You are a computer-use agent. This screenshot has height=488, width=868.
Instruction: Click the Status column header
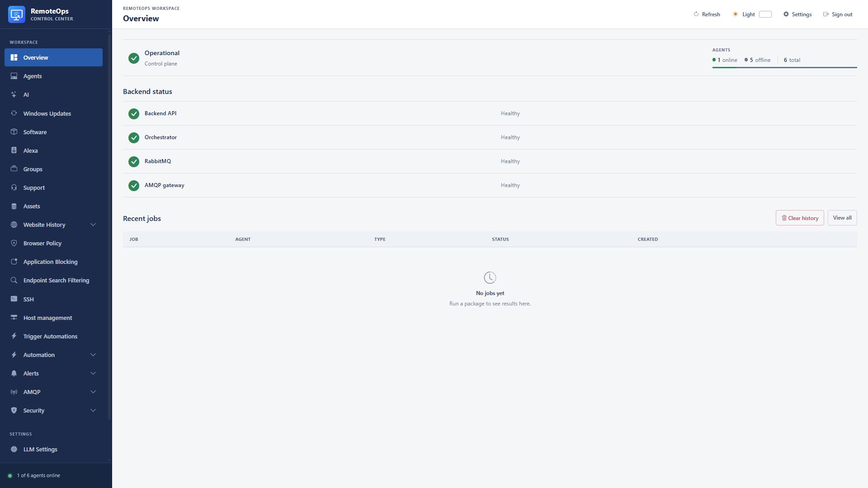(x=500, y=239)
